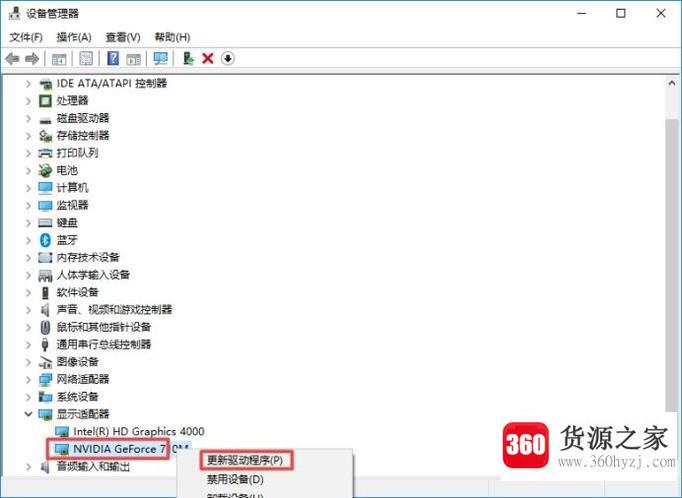Click the action pane toolbar icon

tap(134, 58)
